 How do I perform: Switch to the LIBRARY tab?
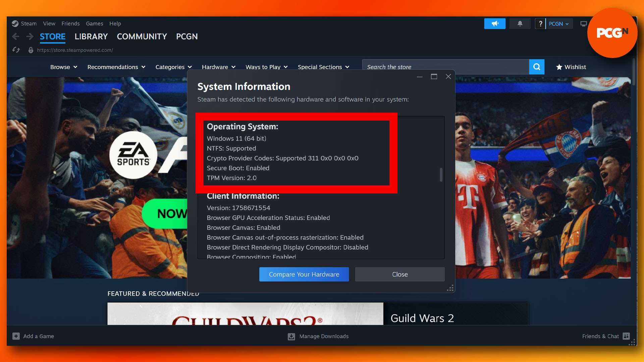(x=91, y=37)
